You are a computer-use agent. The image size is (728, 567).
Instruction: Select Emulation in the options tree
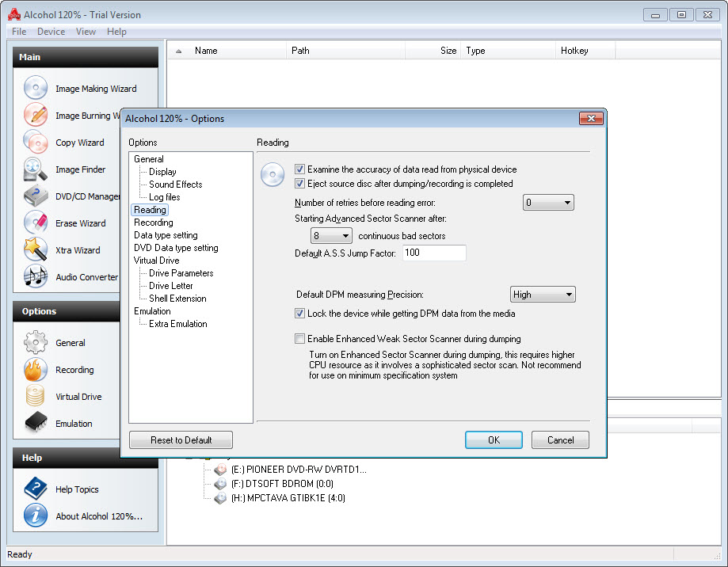pyautogui.click(x=152, y=311)
